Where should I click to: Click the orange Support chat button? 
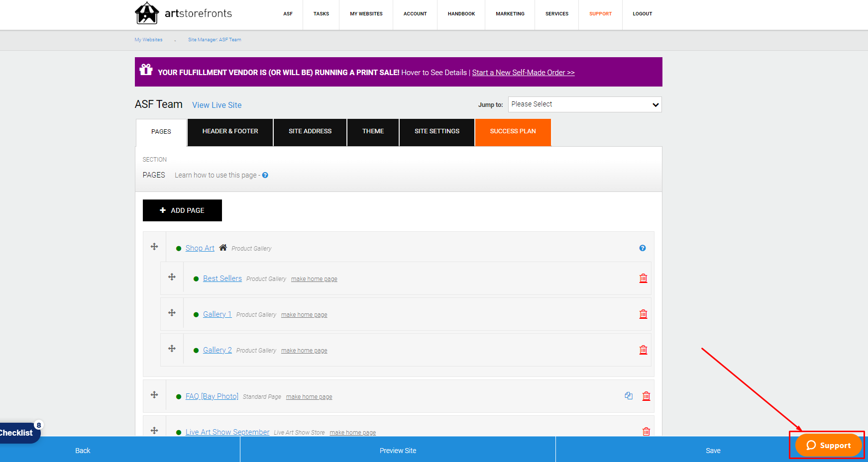pos(828,445)
